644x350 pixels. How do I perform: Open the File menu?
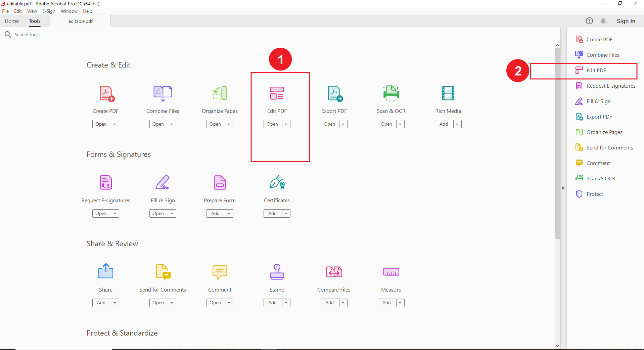point(5,11)
